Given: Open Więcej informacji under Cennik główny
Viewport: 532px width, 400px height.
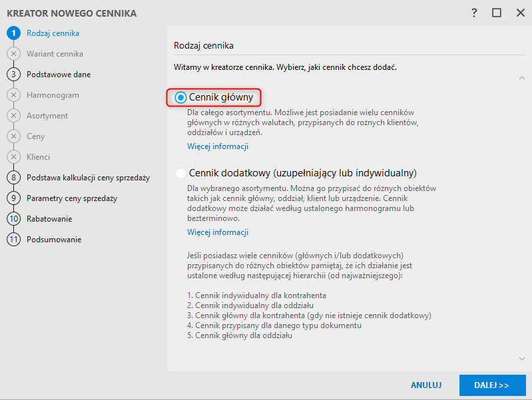Looking at the screenshot, I should click(218, 146).
